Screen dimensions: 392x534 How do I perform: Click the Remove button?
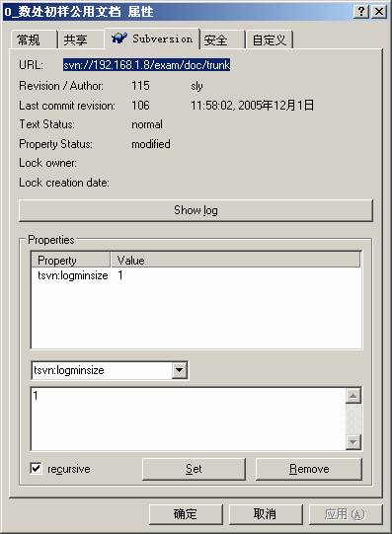309,469
